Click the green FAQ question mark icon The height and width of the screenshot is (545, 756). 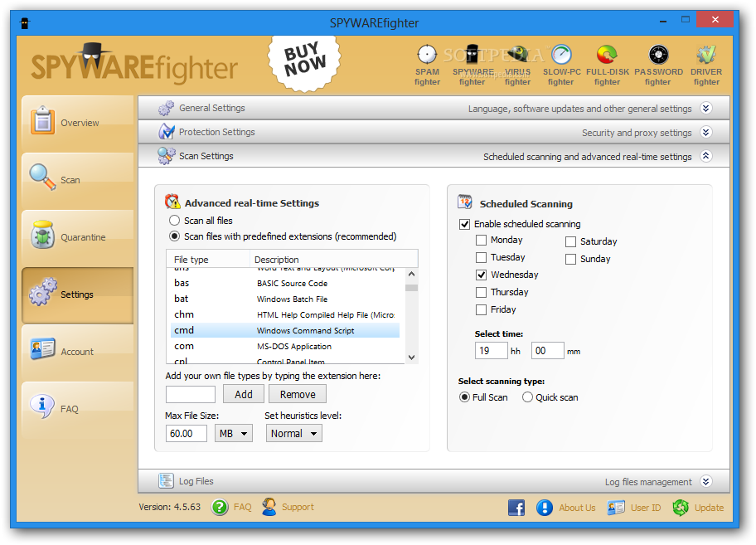pyautogui.click(x=220, y=507)
